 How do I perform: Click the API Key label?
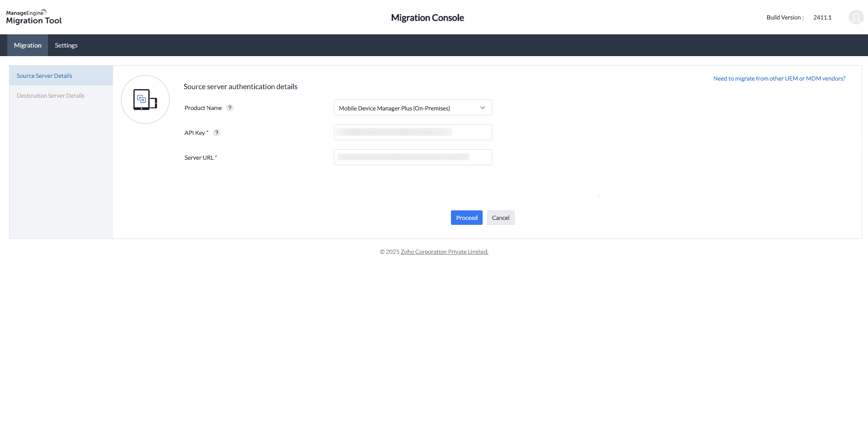(x=194, y=133)
